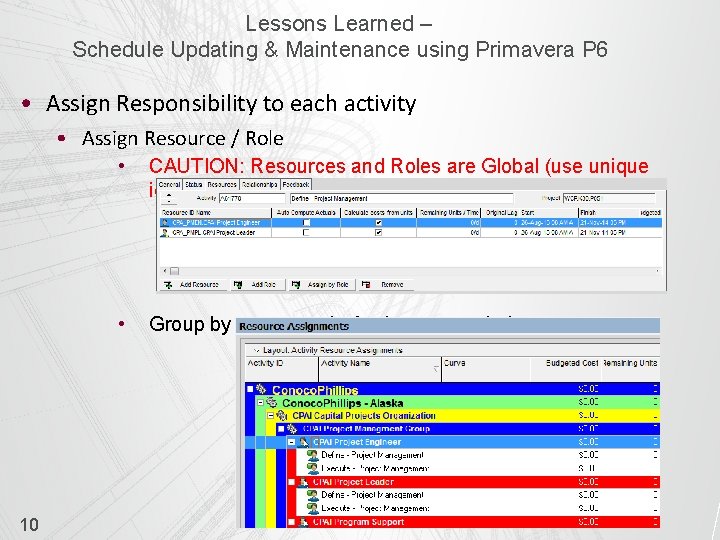This screenshot has height=540, width=720.
Task: Collapse the ConocoPhillips - Alaska group
Action: click(x=260, y=402)
